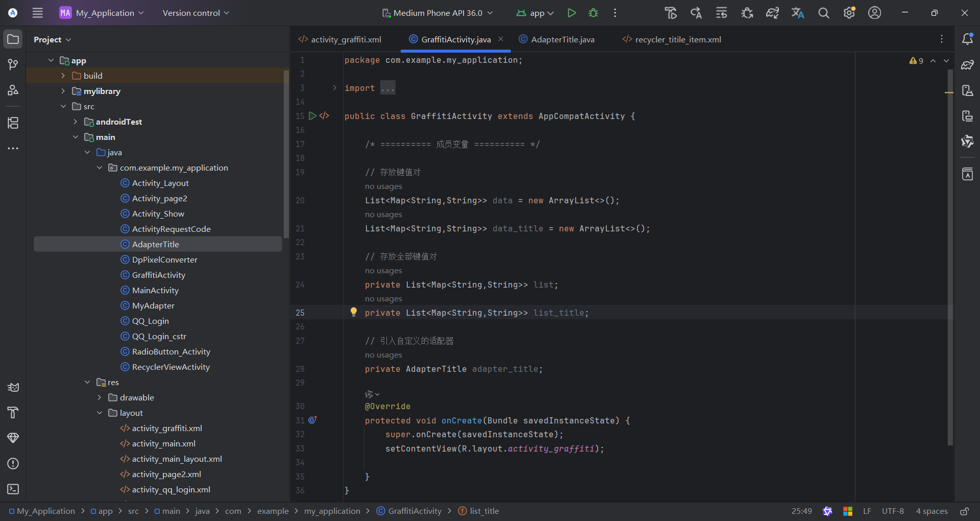980x521 pixels.
Task: Toggle read-only lock in status bar
Action: pyautogui.click(x=964, y=511)
